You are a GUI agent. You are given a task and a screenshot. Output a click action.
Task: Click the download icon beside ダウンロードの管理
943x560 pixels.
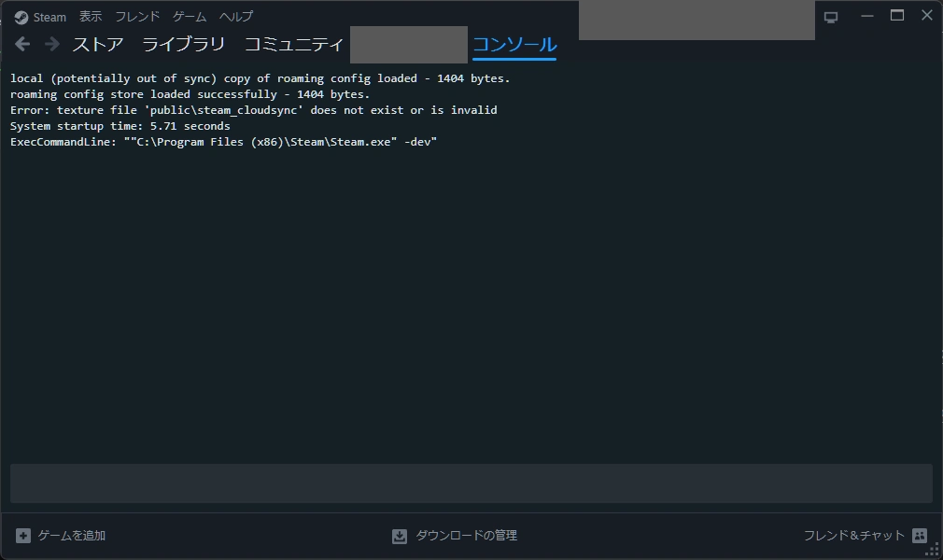click(397, 535)
